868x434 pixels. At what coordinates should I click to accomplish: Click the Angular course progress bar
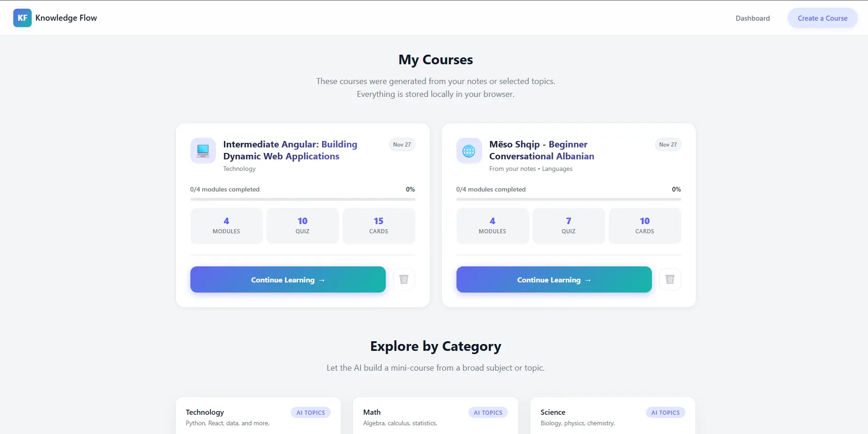click(302, 199)
